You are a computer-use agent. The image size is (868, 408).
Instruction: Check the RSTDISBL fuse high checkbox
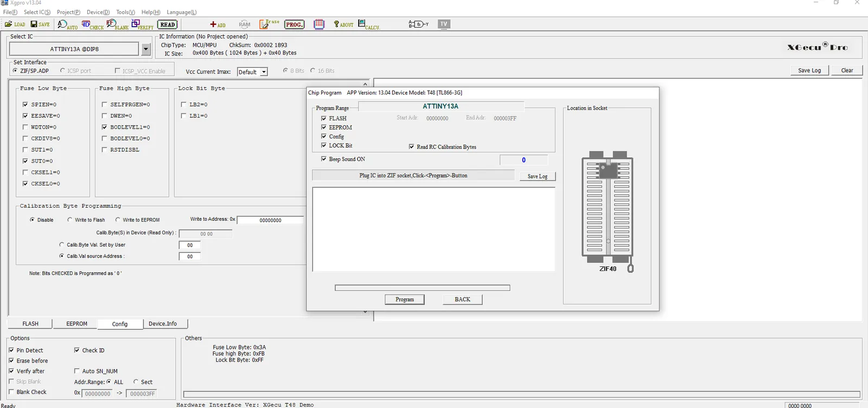click(104, 150)
